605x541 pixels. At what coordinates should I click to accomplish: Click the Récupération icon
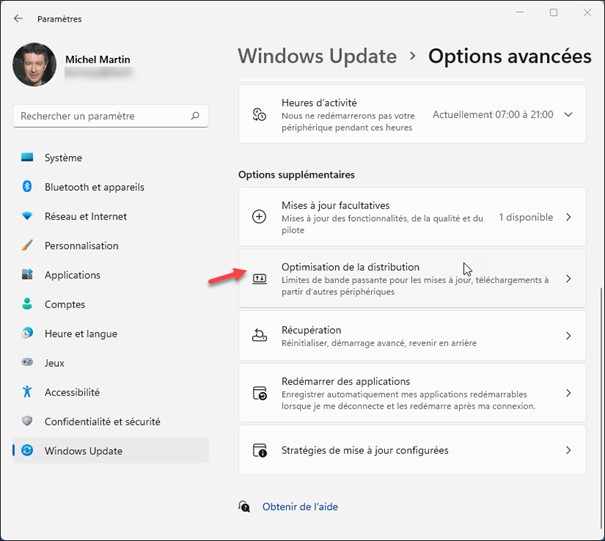coord(260,336)
